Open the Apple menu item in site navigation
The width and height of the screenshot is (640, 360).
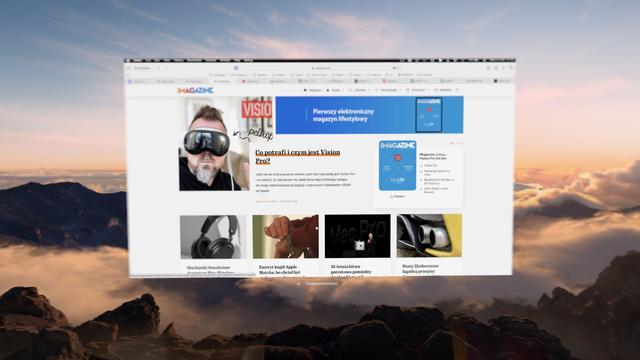click(334, 90)
